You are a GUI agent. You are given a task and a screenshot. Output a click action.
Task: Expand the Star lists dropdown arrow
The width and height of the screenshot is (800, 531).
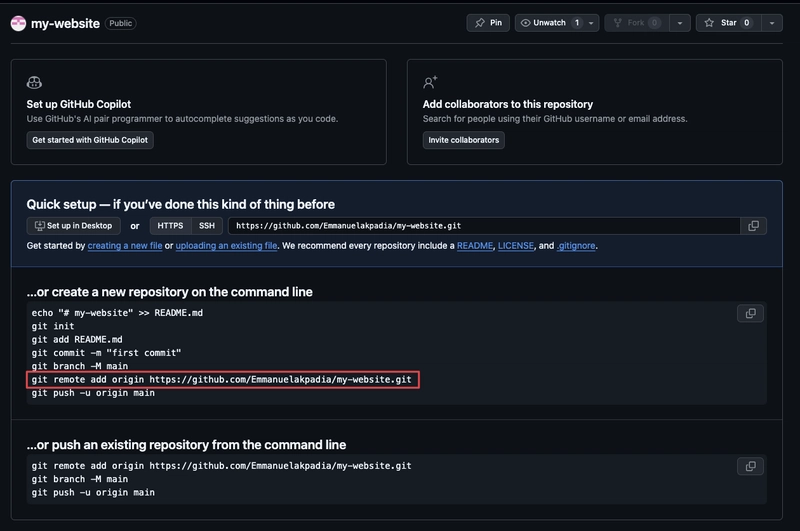tap(772, 23)
